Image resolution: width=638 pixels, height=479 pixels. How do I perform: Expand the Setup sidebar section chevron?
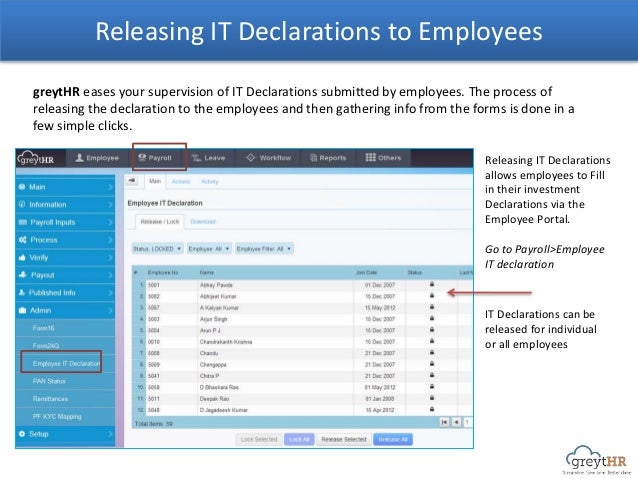[110, 434]
